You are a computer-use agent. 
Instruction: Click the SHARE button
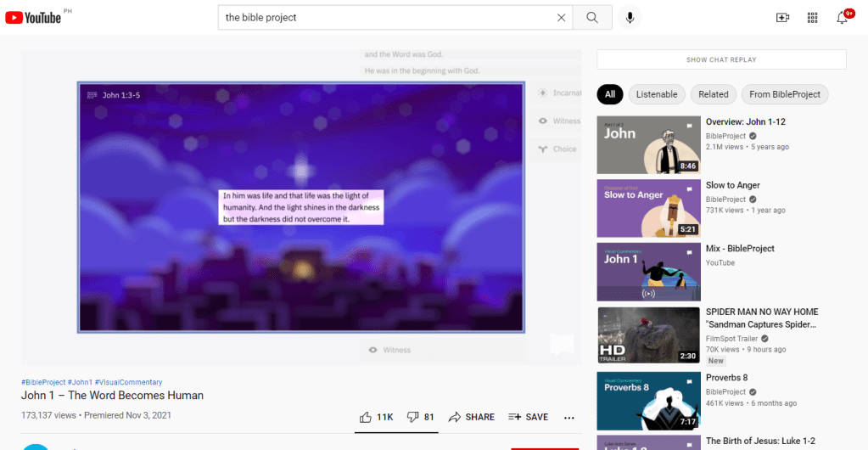tap(472, 417)
